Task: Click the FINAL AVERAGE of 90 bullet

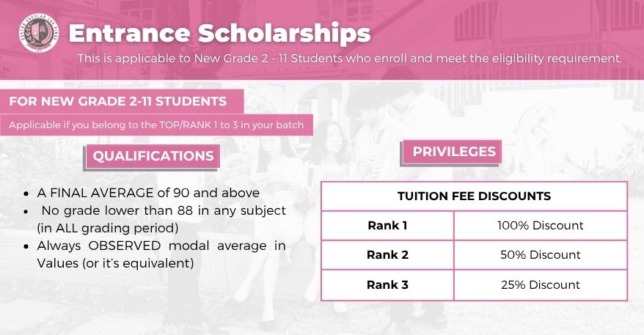Action: [148, 193]
